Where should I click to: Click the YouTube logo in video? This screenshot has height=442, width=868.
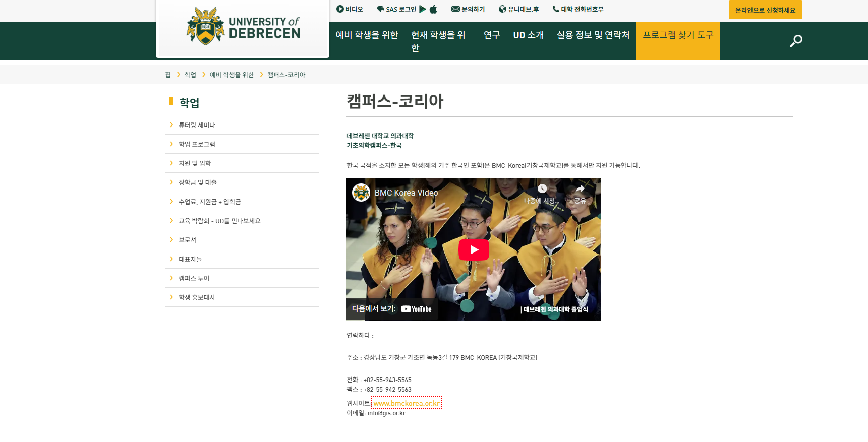[417, 309]
